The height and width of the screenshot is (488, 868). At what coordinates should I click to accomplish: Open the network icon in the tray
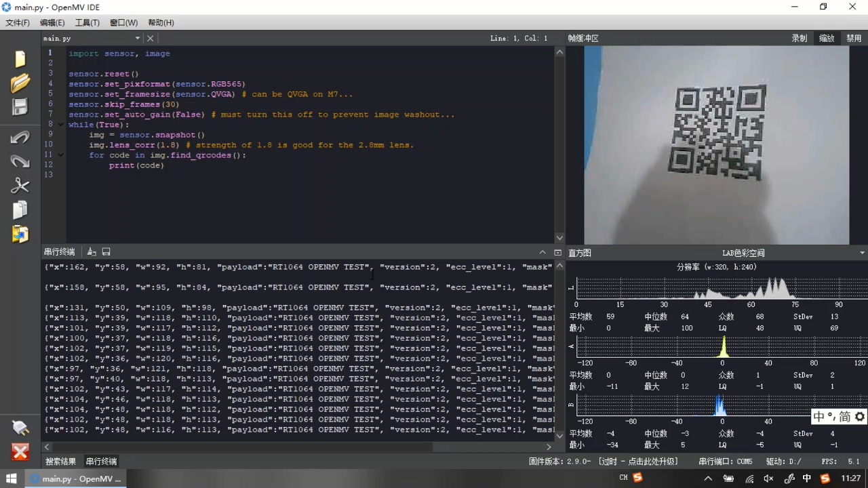pos(749,479)
